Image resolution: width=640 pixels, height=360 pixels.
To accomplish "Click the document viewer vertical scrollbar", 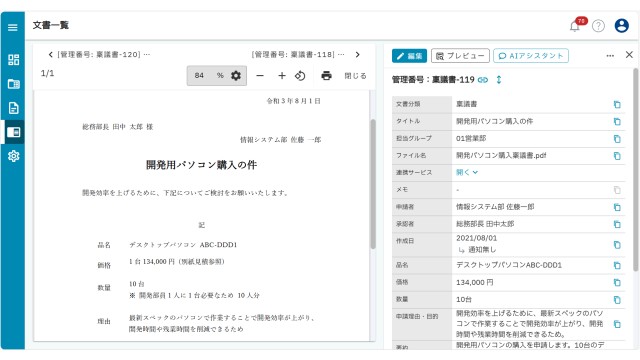I will [x=373, y=184].
